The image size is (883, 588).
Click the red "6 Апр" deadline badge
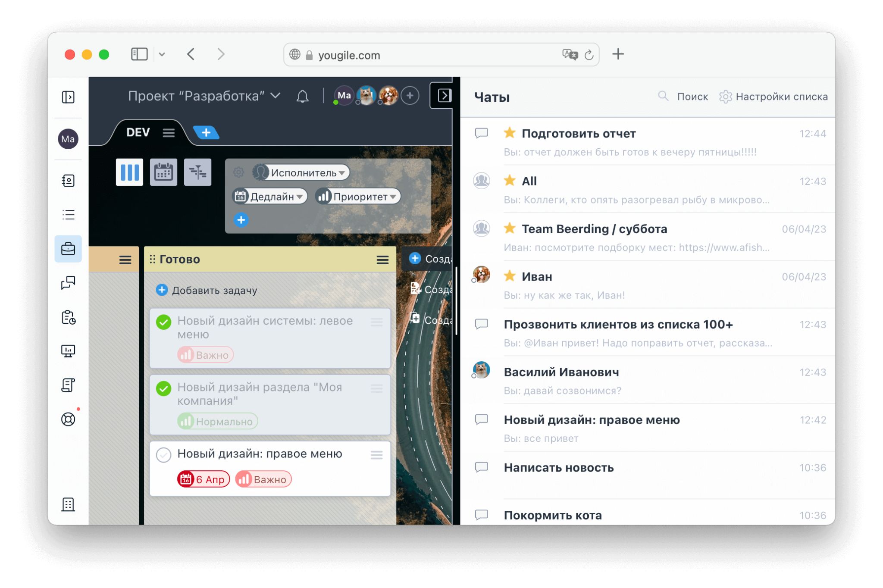[204, 479]
